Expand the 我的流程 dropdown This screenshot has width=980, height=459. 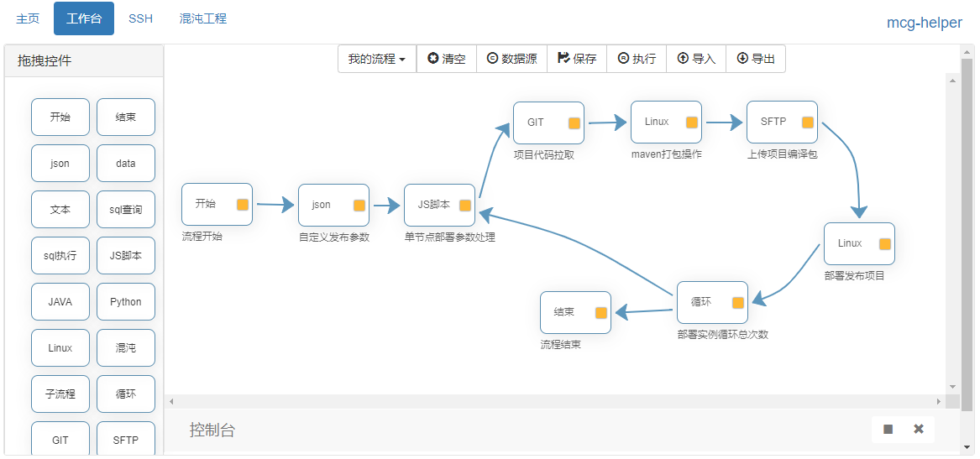377,59
